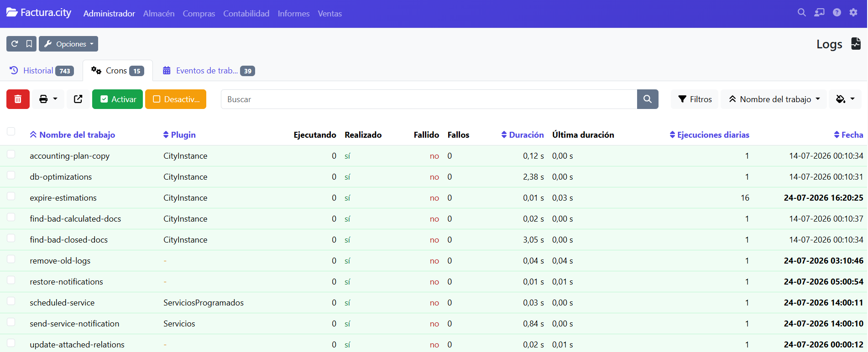Click the Historial count badge 743
The width and height of the screenshot is (868, 352).
[x=65, y=71]
